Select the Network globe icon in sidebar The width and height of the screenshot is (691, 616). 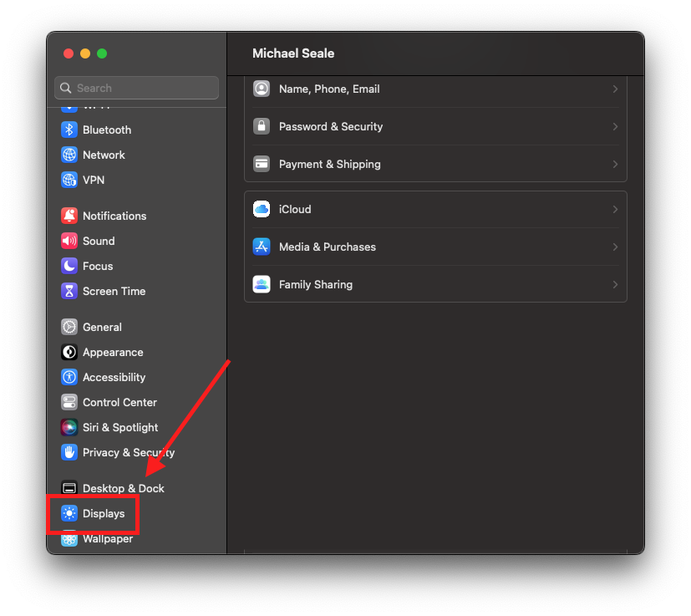click(69, 155)
